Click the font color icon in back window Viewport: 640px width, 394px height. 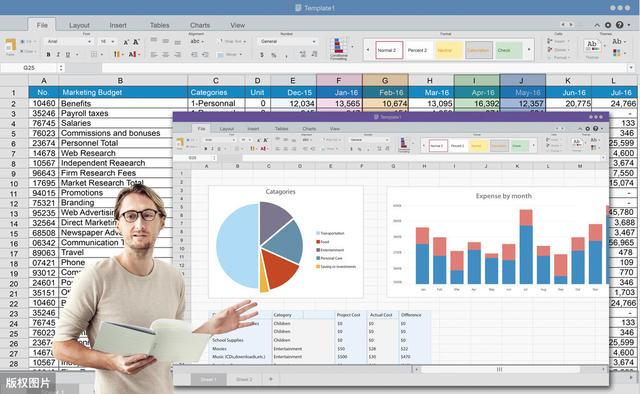132,54
